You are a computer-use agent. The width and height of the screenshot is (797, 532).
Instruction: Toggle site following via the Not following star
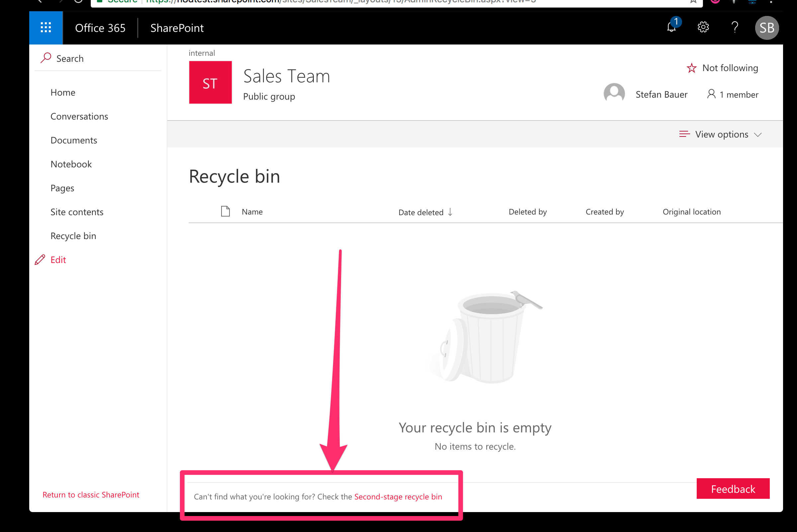[691, 68]
